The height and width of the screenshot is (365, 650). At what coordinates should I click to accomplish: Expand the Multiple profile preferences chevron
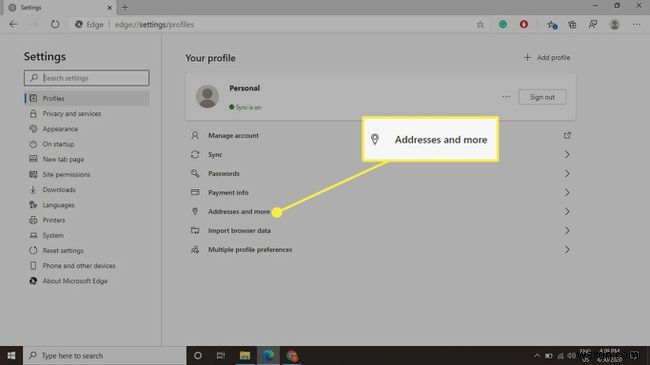coord(567,250)
